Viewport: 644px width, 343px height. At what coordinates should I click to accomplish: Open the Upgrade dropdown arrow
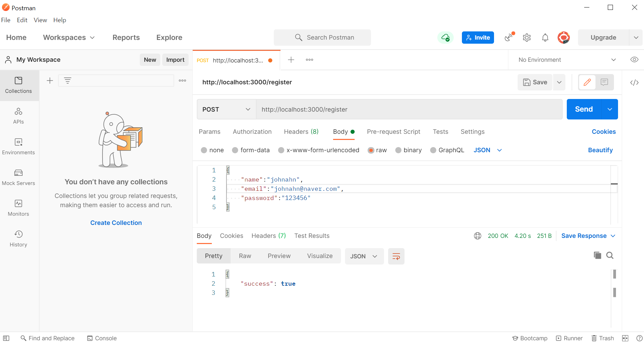pyautogui.click(x=636, y=38)
